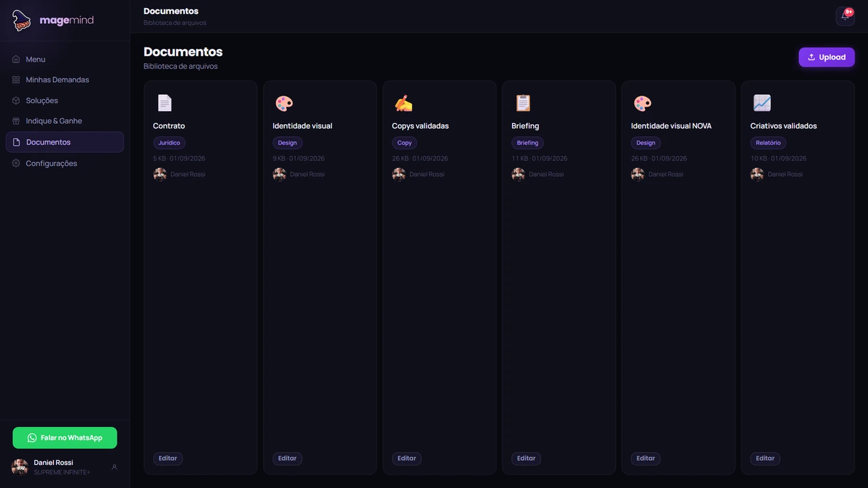Click Editar on the Identidade visual card
Viewport: 868px width, 488px height.
pyautogui.click(x=287, y=459)
